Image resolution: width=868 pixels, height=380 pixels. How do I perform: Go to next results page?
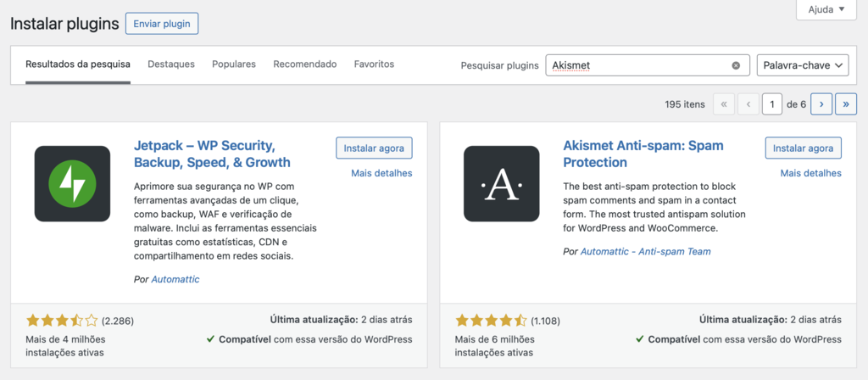[821, 103]
